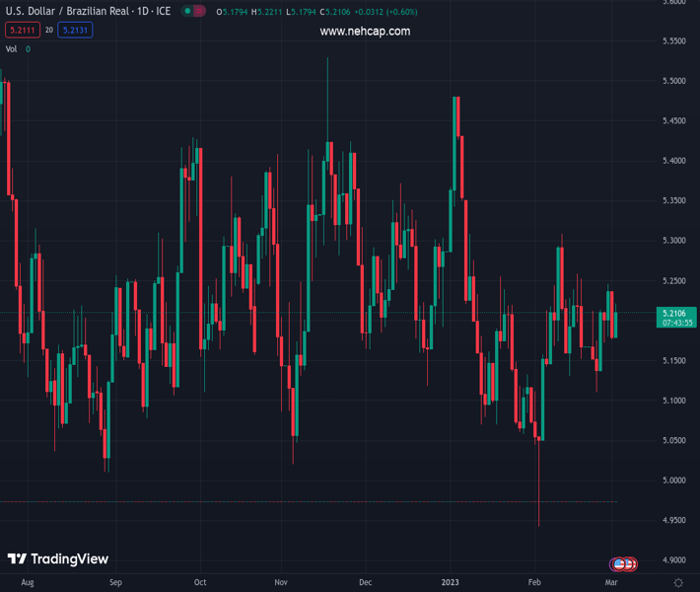The width and height of the screenshot is (700, 592).
Task: Click the 5.0000 level on price scale
Action: [673, 481]
